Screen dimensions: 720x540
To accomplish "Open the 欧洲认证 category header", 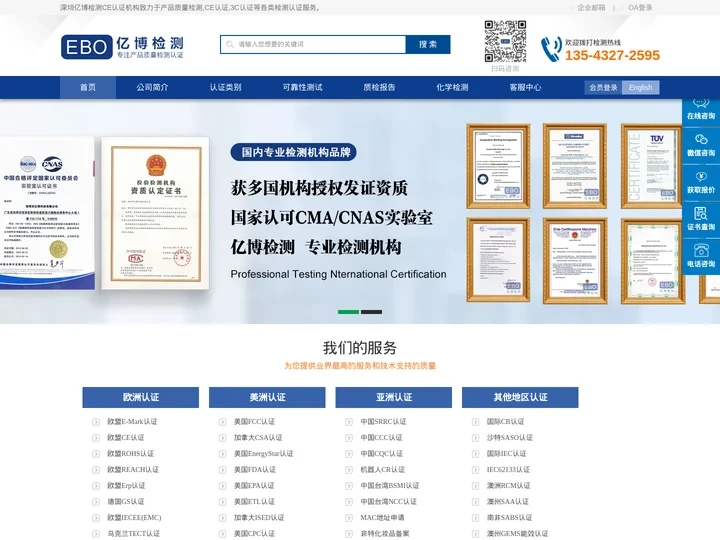I will point(141,397).
